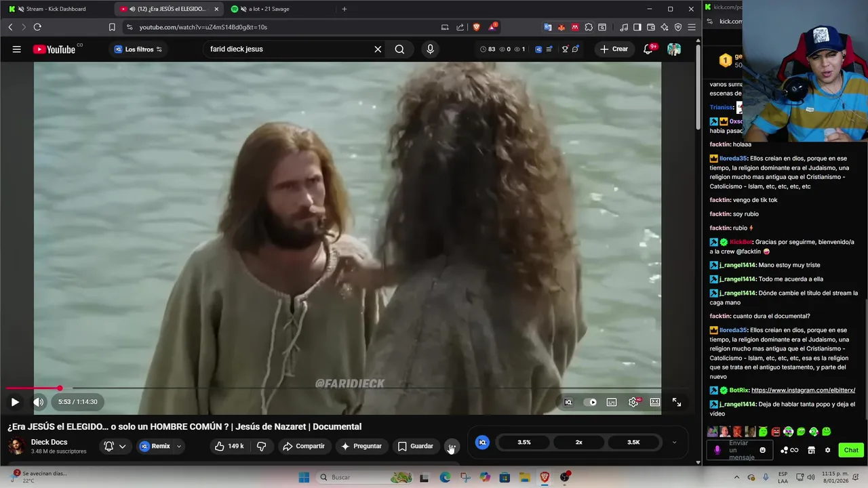Open the MetaMask fox extension
Viewport: 868px width, 488px height.
click(x=561, y=27)
